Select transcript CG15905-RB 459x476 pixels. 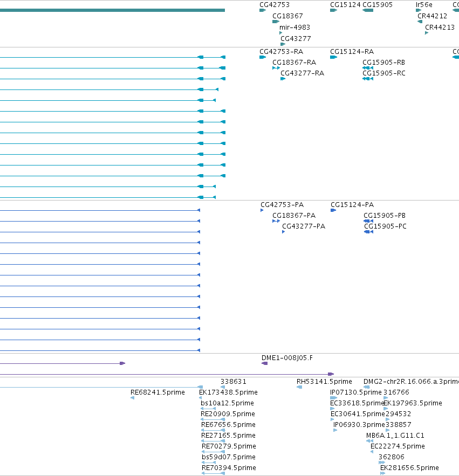click(383, 63)
